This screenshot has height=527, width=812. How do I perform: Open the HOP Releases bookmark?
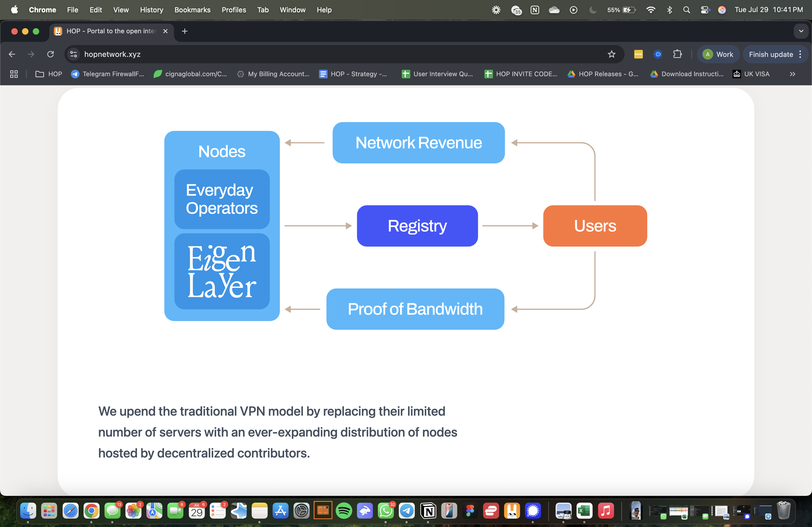[x=603, y=74]
